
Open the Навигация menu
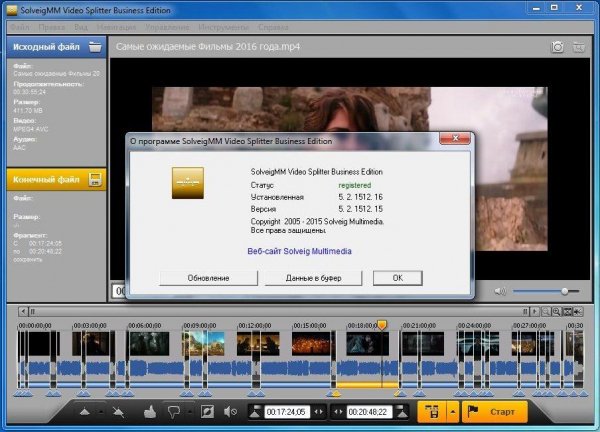[x=116, y=28]
